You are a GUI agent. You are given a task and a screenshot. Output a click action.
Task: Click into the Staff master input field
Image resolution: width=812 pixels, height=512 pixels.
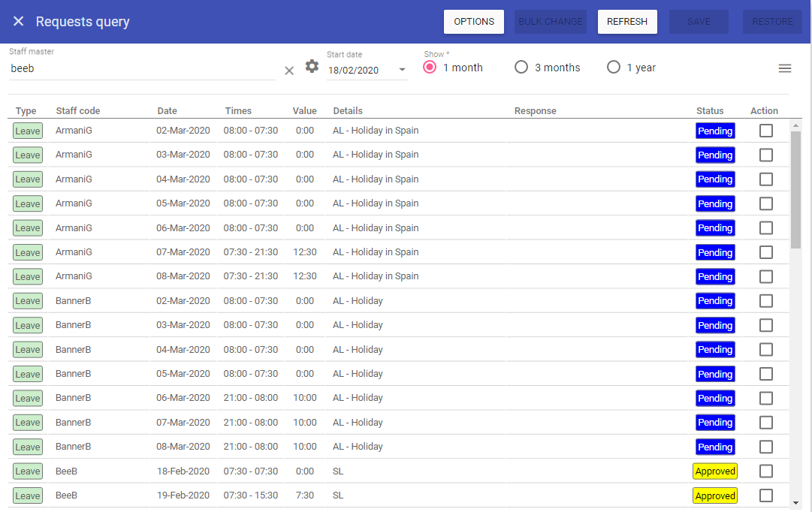coord(143,68)
